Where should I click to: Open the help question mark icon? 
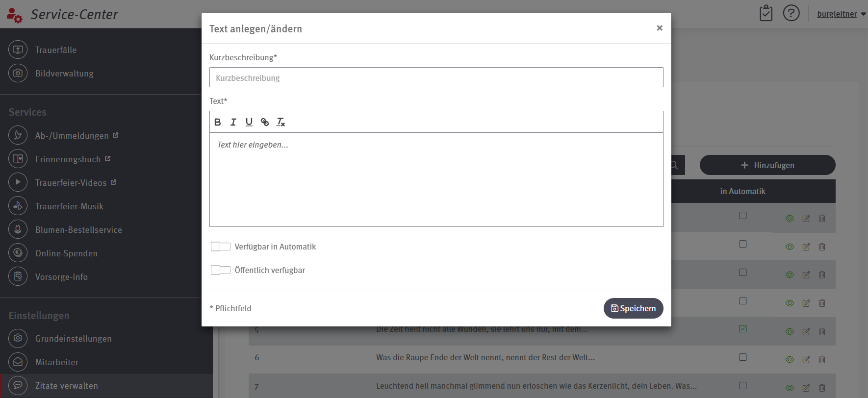click(x=791, y=13)
